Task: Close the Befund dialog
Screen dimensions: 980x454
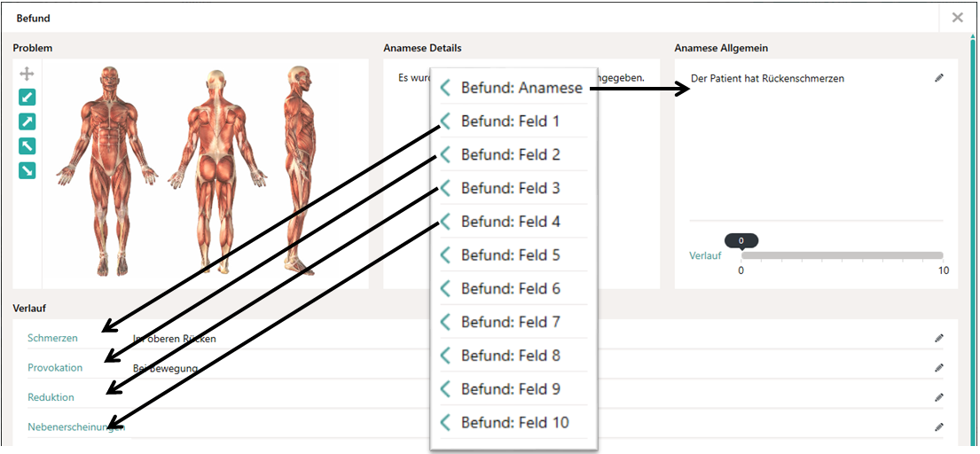Action: point(957,18)
